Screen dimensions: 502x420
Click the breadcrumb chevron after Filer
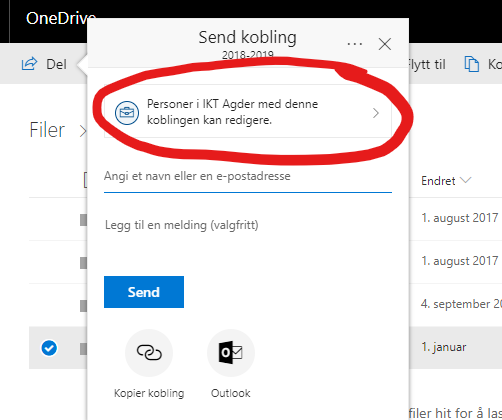tap(83, 131)
